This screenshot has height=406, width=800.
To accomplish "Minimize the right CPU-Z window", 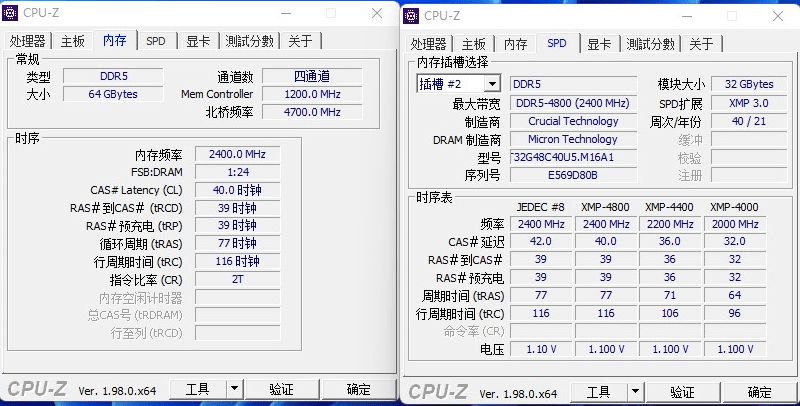I will click(x=687, y=16).
